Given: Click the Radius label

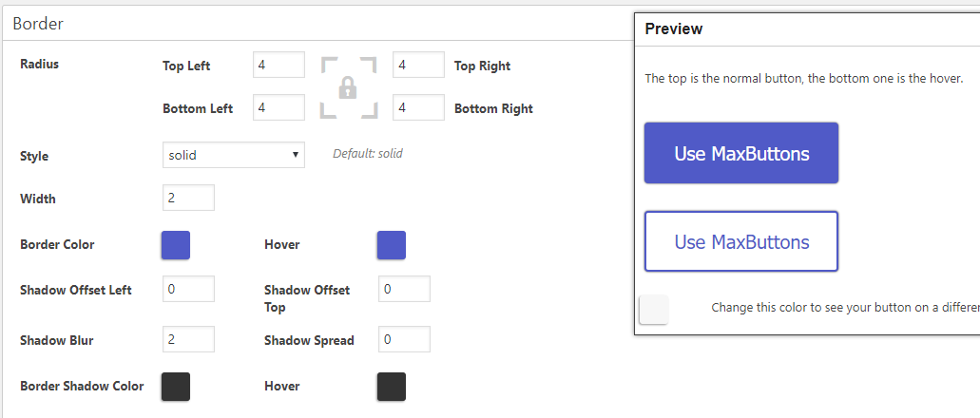Looking at the screenshot, I should (x=39, y=64).
